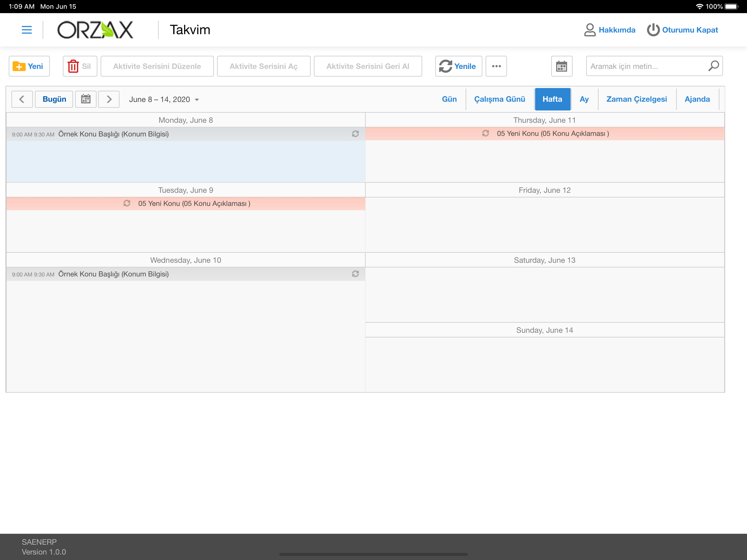Screen dimensions: 747x560
Task: Expand the June 8 – 14, 2020 date dropdown
Action: pyautogui.click(x=164, y=99)
